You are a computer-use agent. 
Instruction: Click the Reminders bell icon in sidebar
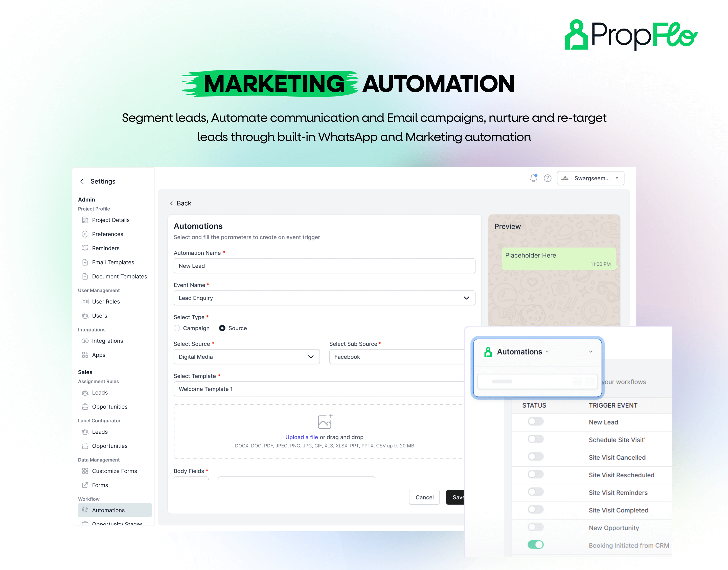(85, 248)
